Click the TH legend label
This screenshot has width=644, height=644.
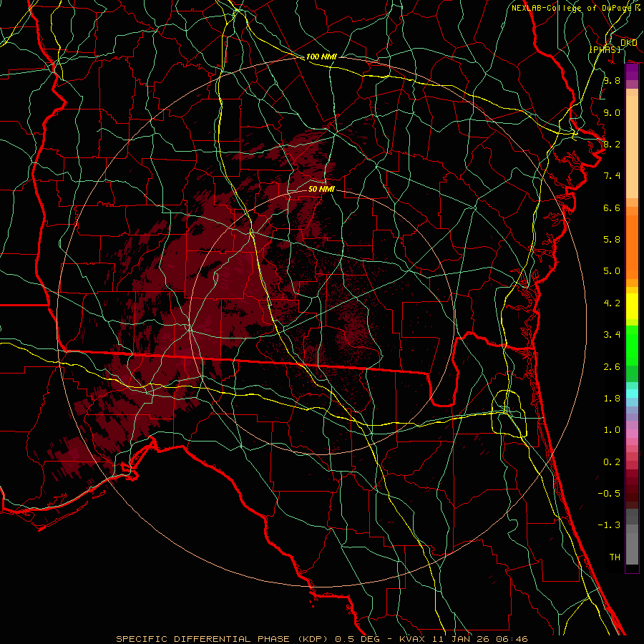615,557
